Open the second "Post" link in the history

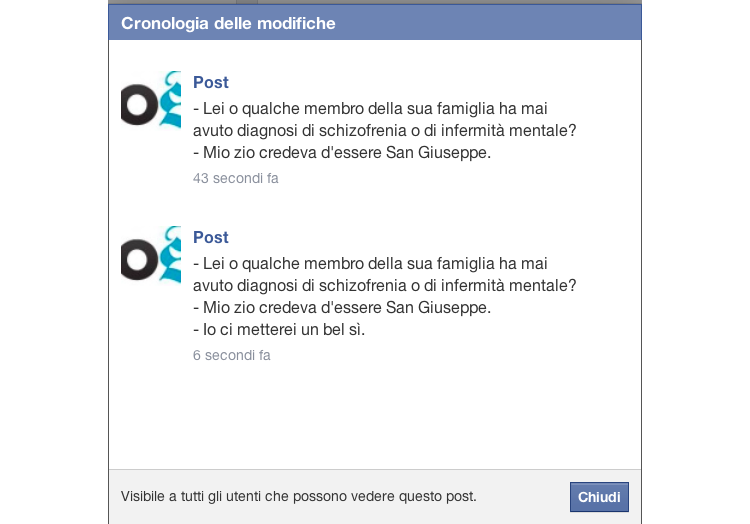(211, 238)
